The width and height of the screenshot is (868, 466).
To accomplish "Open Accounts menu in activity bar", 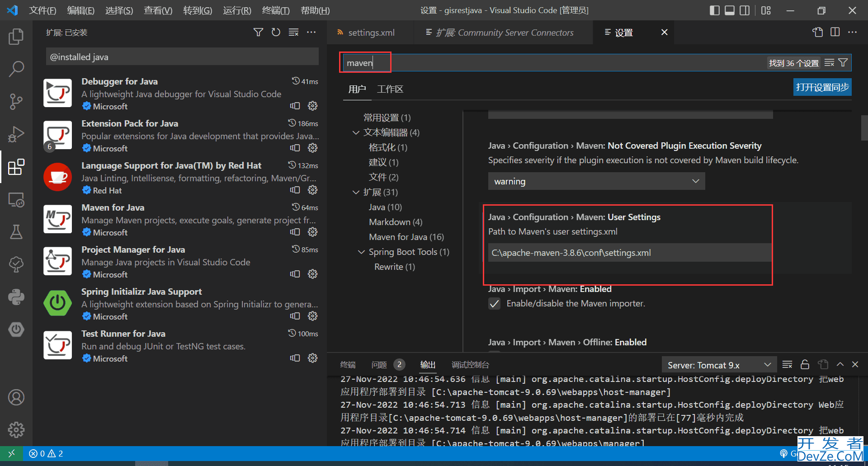I will point(16,397).
